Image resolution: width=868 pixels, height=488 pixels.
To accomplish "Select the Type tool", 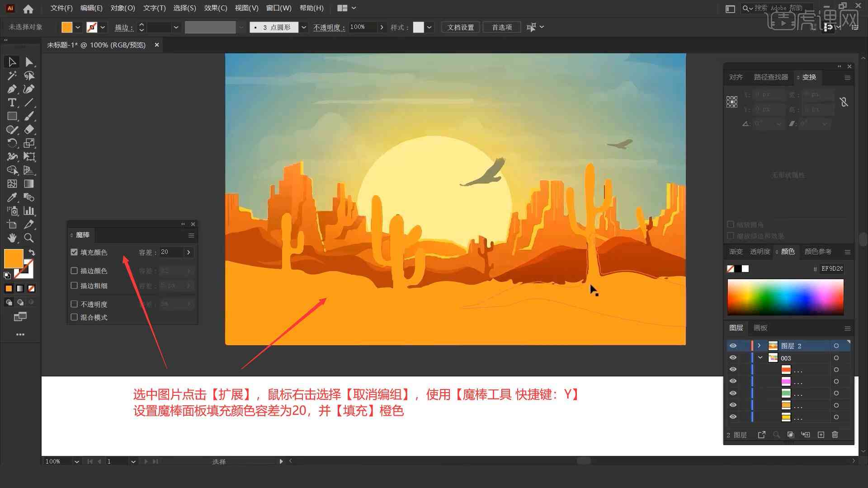I will click(11, 103).
